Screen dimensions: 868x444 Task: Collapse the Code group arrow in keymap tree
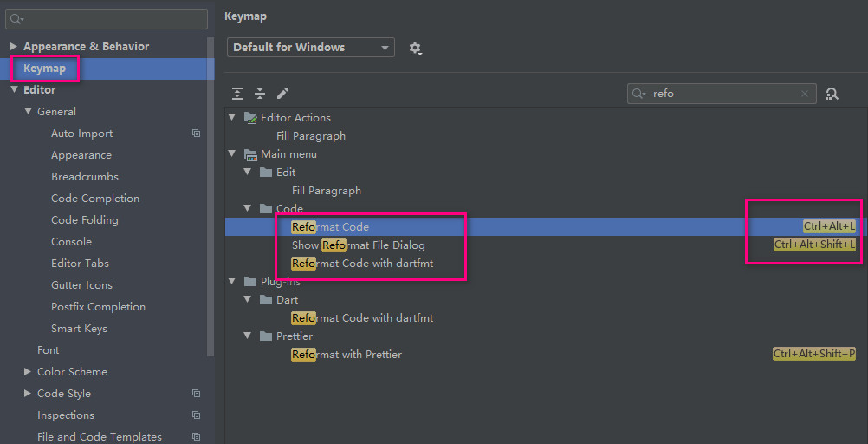click(x=248, y=208)
